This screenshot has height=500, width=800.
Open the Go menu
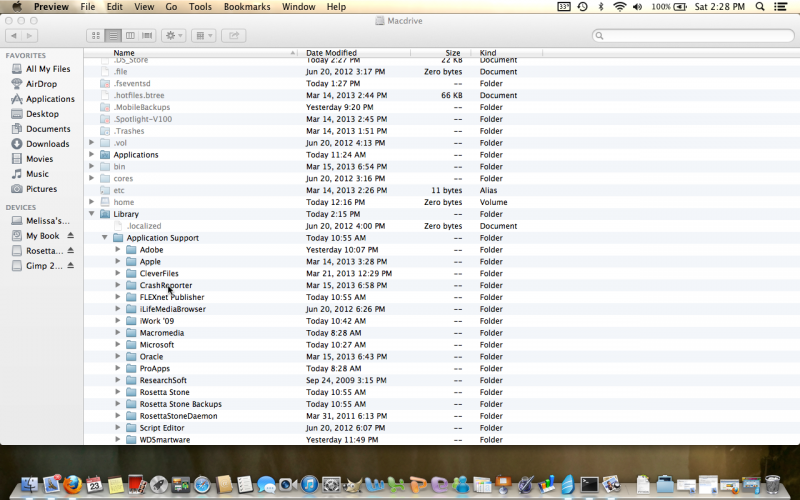(171, 7)
